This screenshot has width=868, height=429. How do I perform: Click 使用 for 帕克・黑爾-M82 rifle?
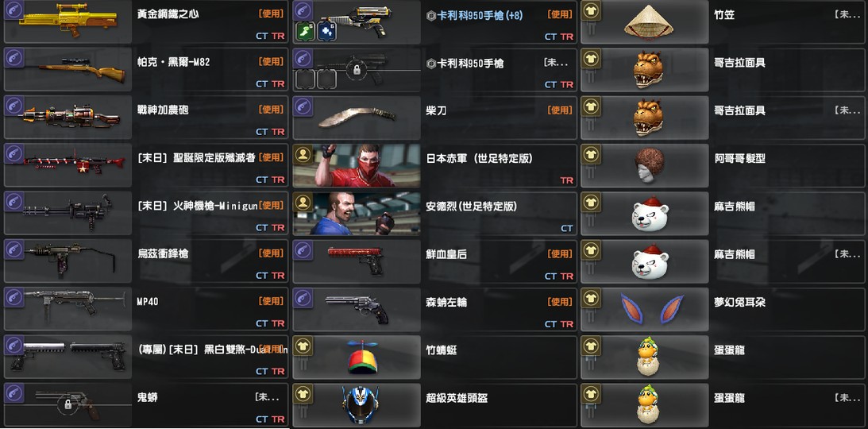pyautogui.click(x=272, y=61)
